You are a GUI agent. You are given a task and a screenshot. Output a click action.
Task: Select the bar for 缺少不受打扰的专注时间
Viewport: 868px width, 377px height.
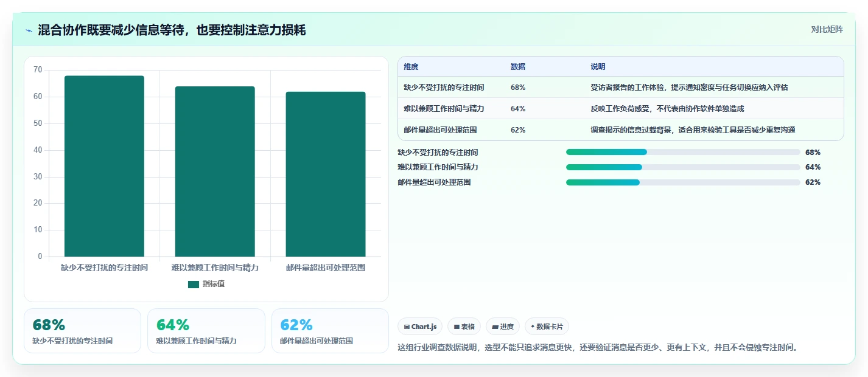coord(104,166)
